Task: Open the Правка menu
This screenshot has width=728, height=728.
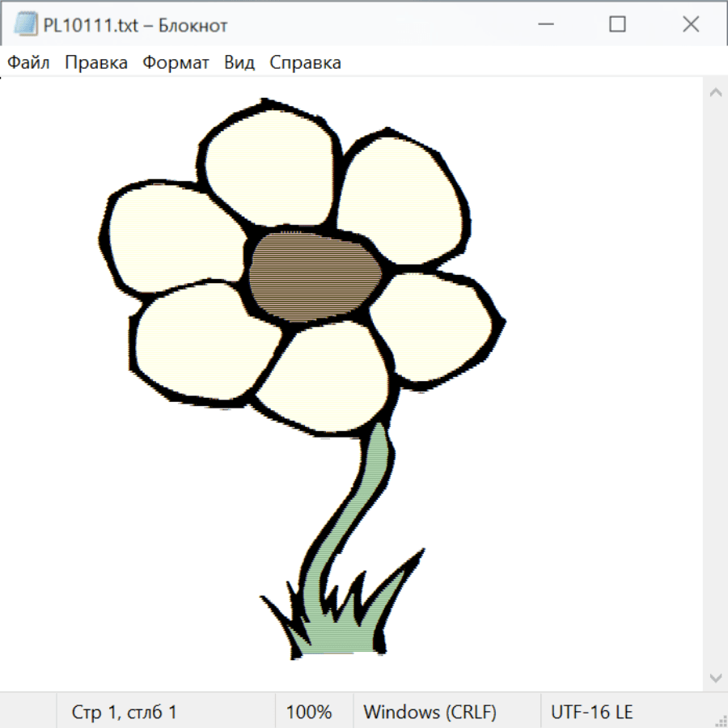Action: coord(96,63)
